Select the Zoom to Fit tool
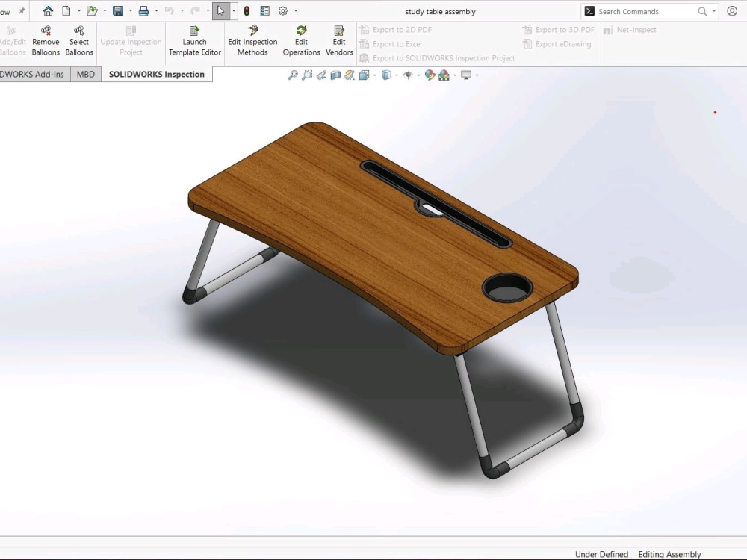Screen dimensions: 747x560 point(293,75)
